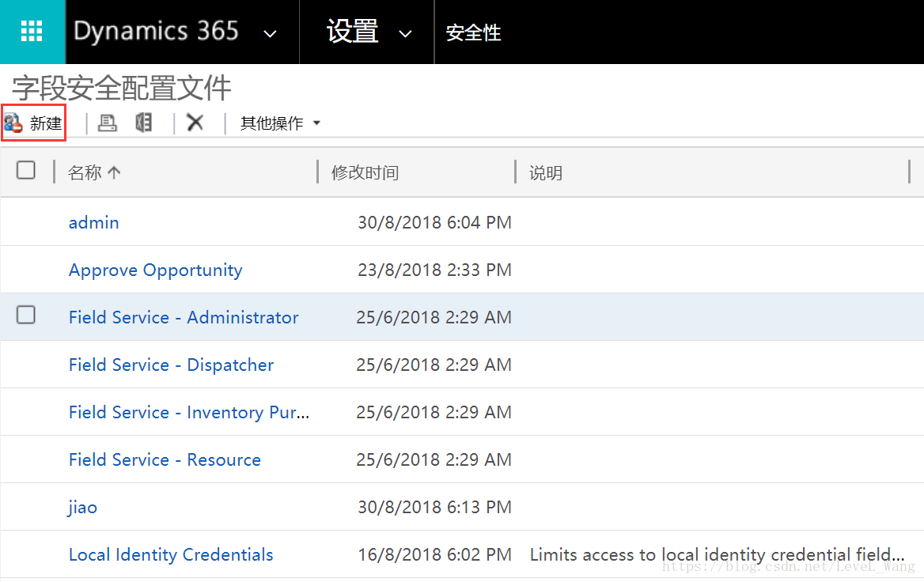
Task: Click the 23/8/2018 2:33 PM cell
Action: coord(435,270)
